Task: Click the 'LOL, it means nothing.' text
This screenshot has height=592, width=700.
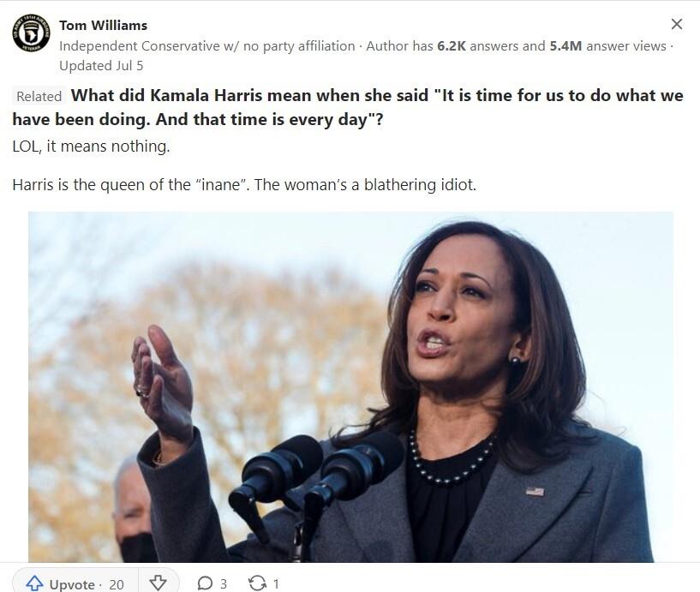Action: coord(91,147)
